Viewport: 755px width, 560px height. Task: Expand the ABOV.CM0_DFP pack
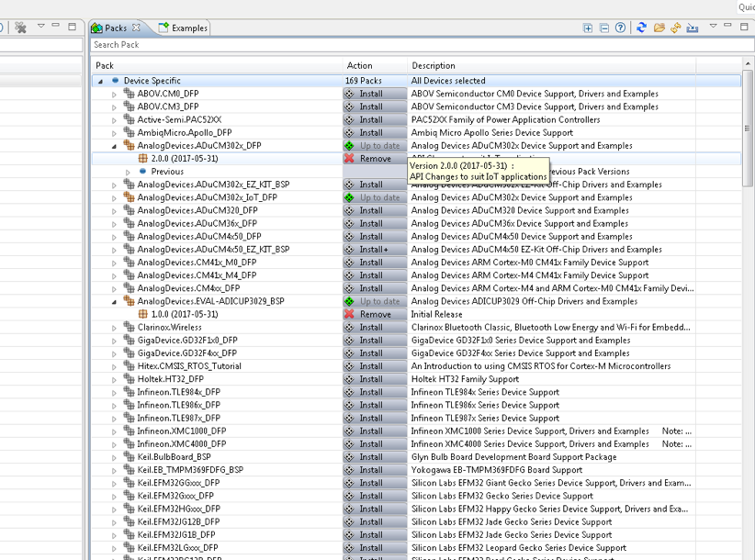pos(114,95)
